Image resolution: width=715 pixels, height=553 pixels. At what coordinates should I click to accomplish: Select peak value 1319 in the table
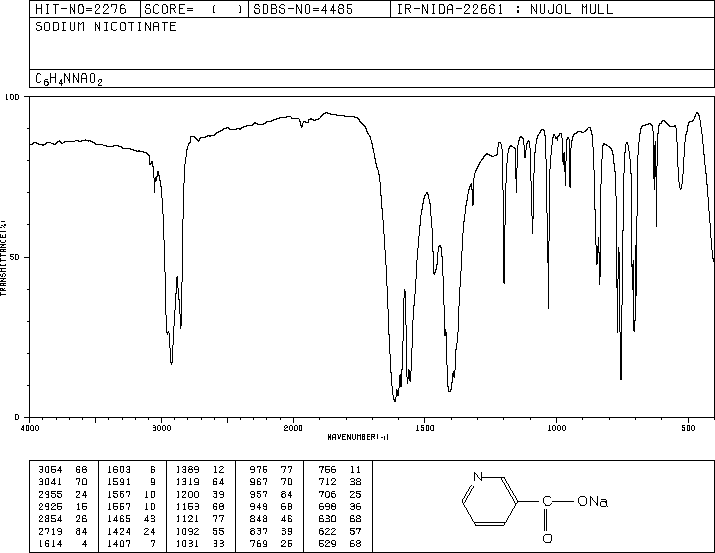[x=188, y=481]
